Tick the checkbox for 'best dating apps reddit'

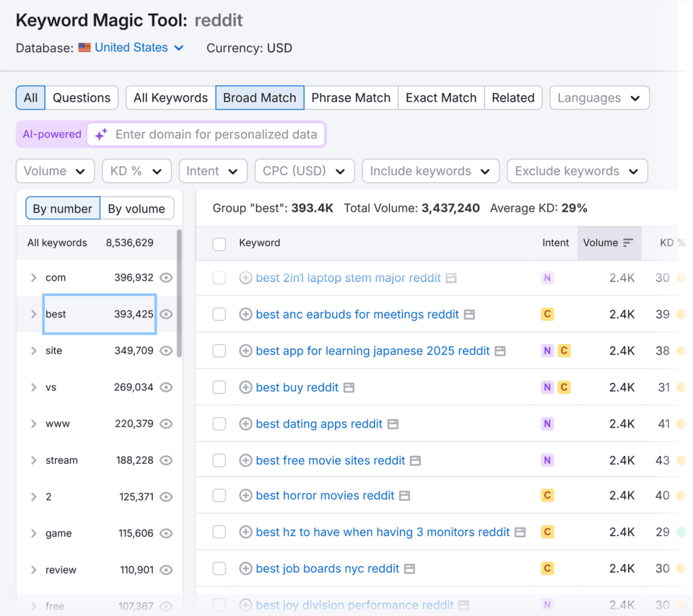[x=219, y=424]
